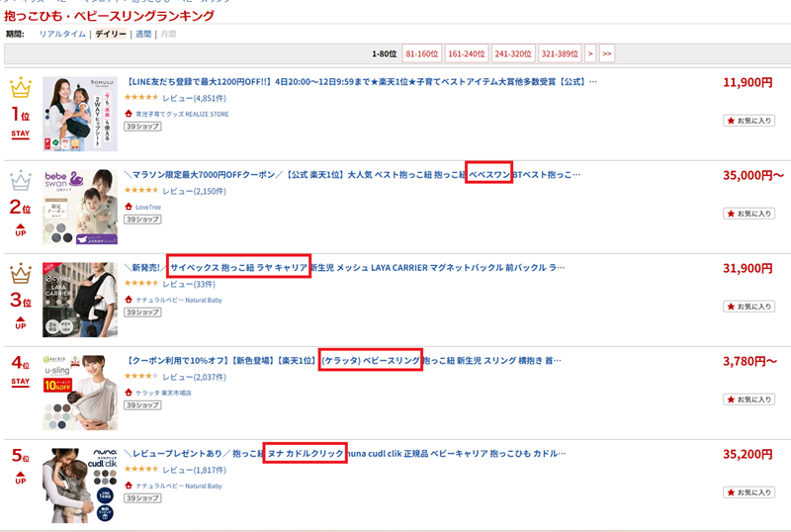Click star rating of 5位 item
The height and width of the screenshot is (532, 791).
pyautogui.click(x=141, y=469)
